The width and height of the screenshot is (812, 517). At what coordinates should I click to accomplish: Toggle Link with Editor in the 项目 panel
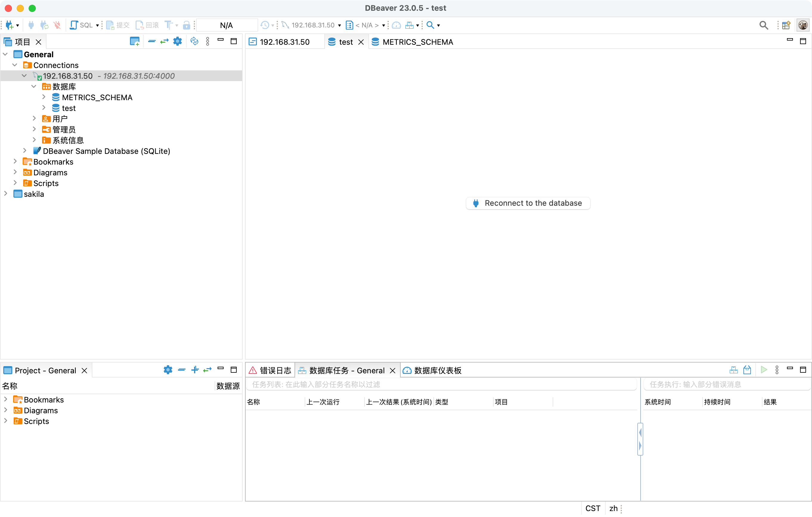pyautogui.click(x=165, y=41)
